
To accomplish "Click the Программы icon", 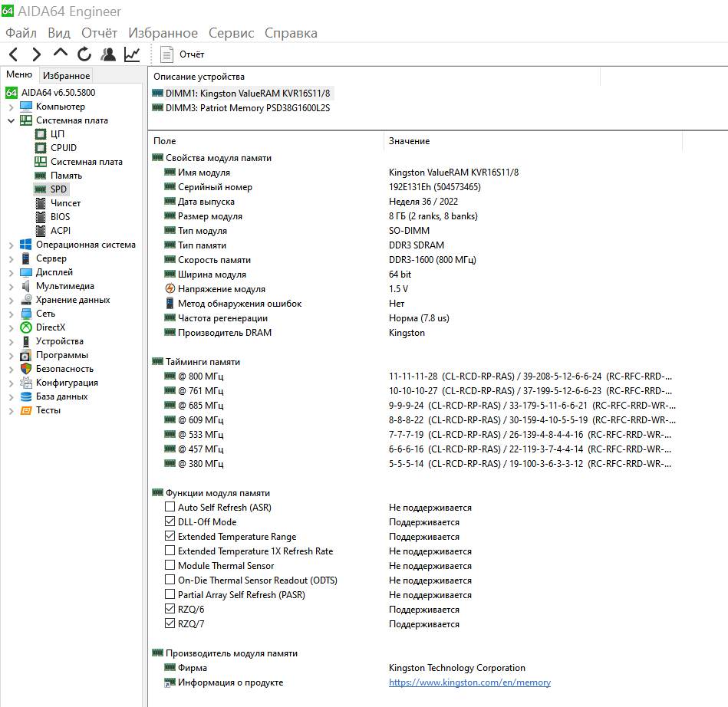I will pos(26,355).
